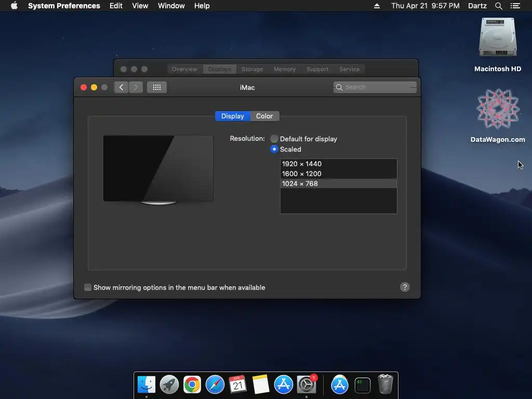Open Notes from the Dock
Screen dimensions: 532x399
click(261, 385)
